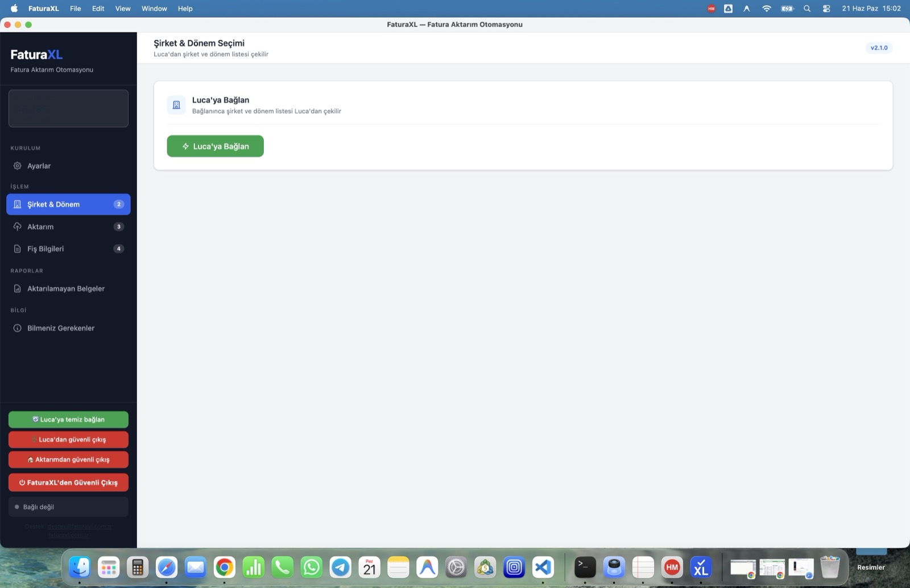Check the battery status icon
Screen dimensions: 910x588
tap(787, 9)
